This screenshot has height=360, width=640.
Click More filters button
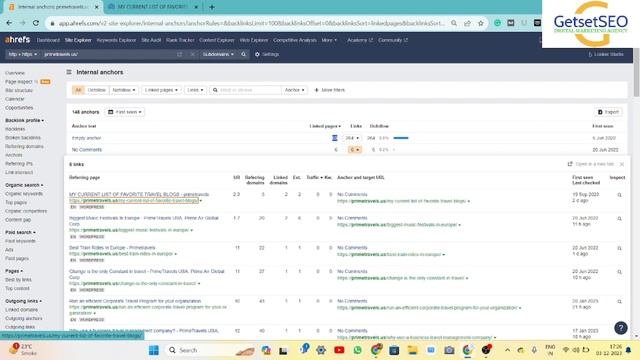tap(329, 90)
